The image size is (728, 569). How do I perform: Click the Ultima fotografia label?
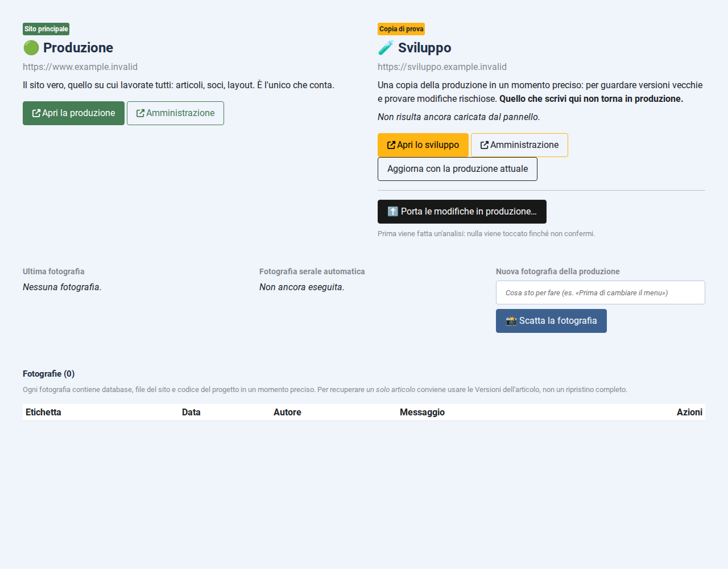pos(53,271)
